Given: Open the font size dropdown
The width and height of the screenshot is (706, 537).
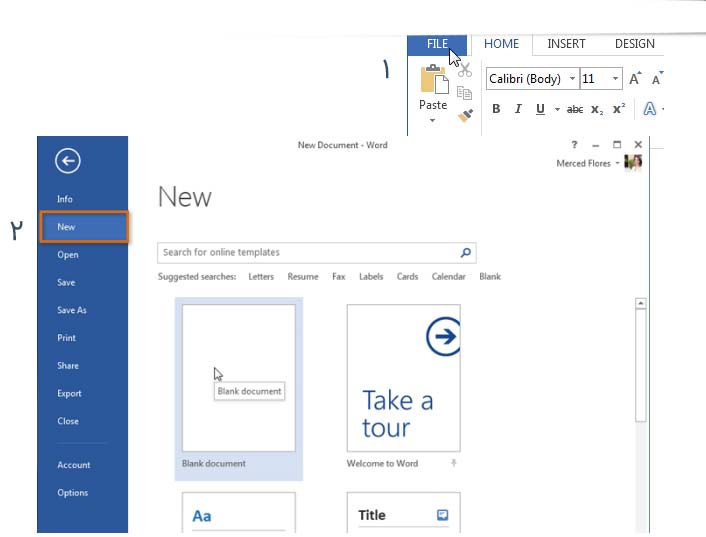Looking at the screenshot, I should pos(614,79).
